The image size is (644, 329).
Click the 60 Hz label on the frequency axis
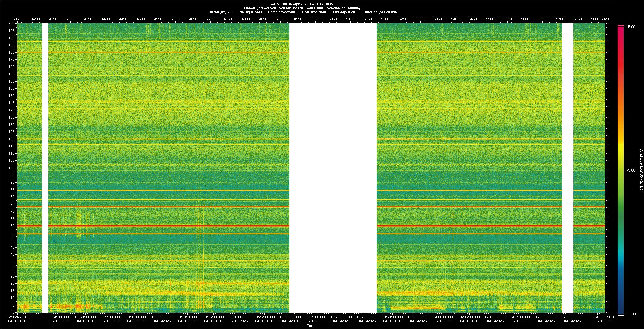click(x=12, y=226)
